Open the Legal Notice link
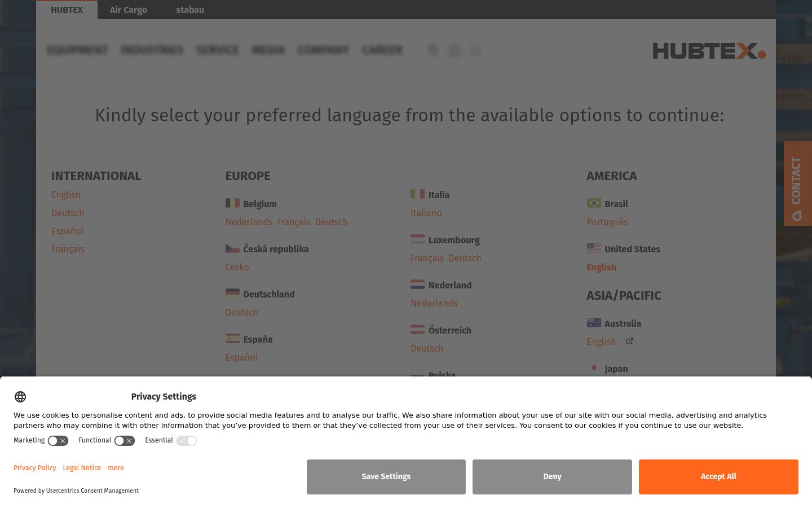This screenshot has width=812, height=508. [x=82, y=468]
